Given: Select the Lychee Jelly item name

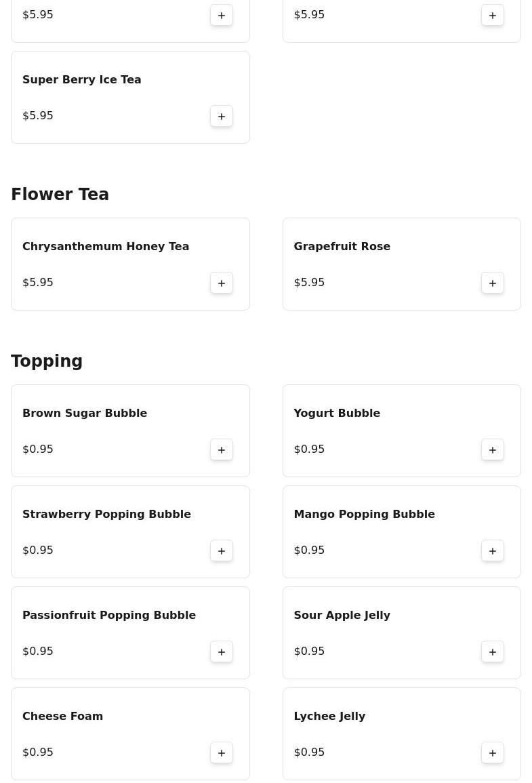Looking at the screenshot, I should [329, 717].
